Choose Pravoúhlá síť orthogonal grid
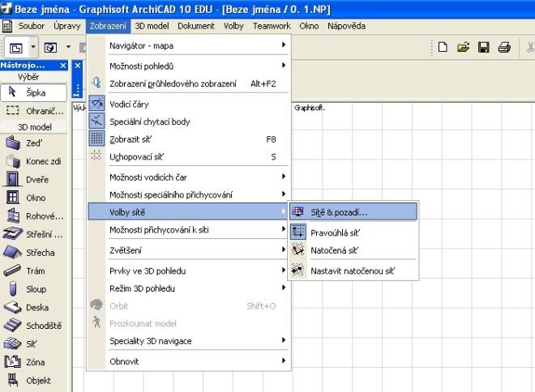Viewport: 535px width, 392px height. coord(353,232)
